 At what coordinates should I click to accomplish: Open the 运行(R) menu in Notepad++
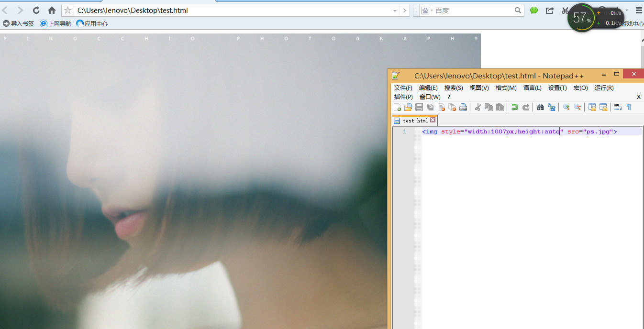tap(604, 88)
